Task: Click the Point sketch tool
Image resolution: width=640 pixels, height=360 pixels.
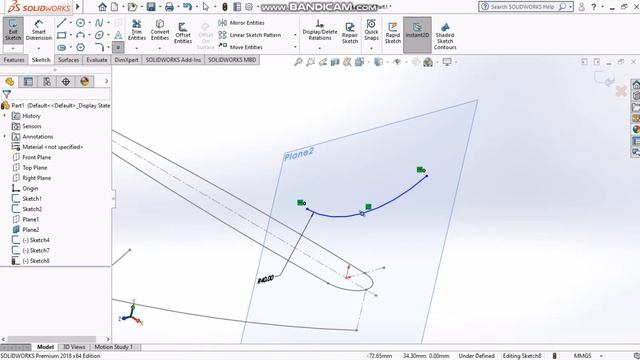Action: tap(118, 47)
